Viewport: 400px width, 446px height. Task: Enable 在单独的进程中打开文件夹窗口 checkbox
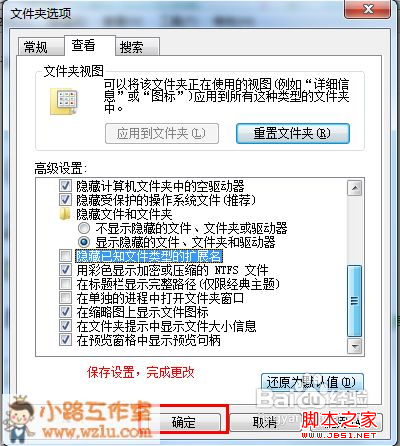65,298
